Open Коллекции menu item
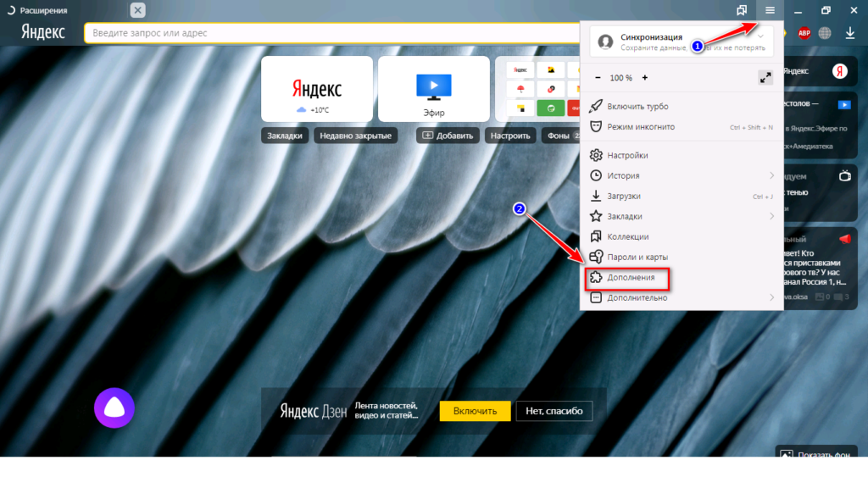 (x=682, y=237)
